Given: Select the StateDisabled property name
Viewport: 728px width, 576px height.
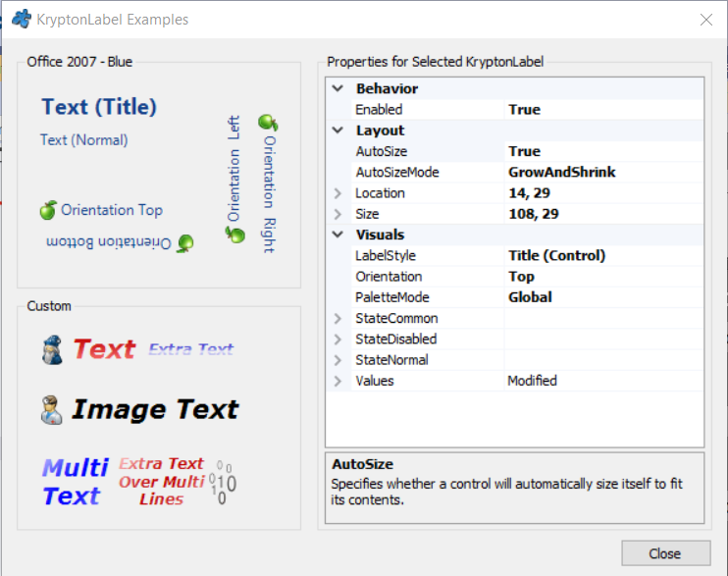Looking at the screenshot, I should [x=396, y=340].
